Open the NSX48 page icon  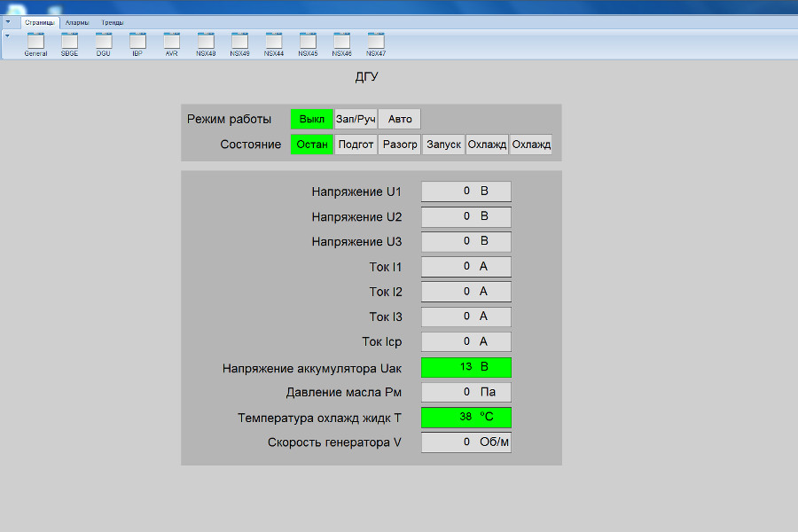[206, 44]
